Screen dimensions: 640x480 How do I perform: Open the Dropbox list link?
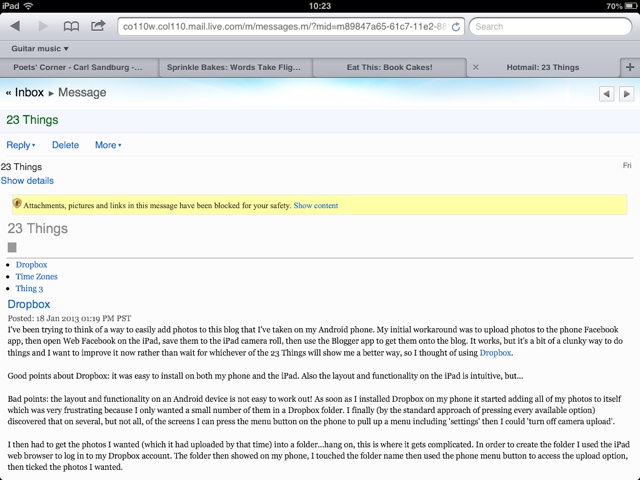(31, 264)
